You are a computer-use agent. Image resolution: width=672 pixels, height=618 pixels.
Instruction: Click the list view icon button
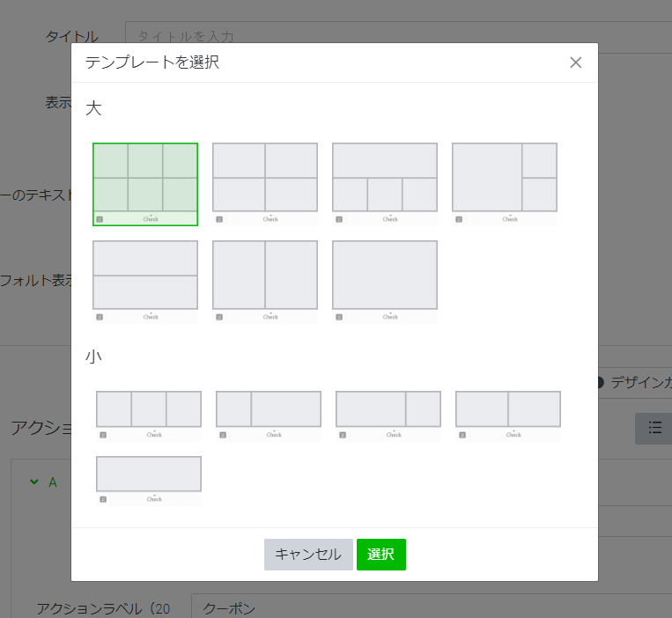[654, 428]
